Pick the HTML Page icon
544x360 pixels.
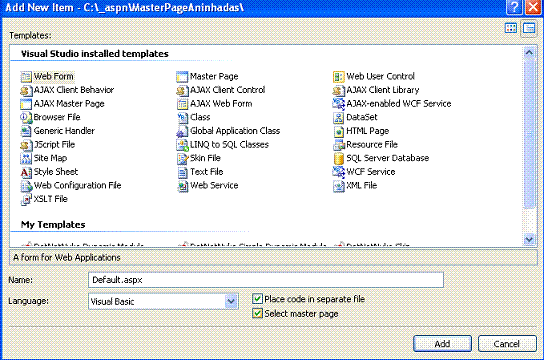pos(338,131)
